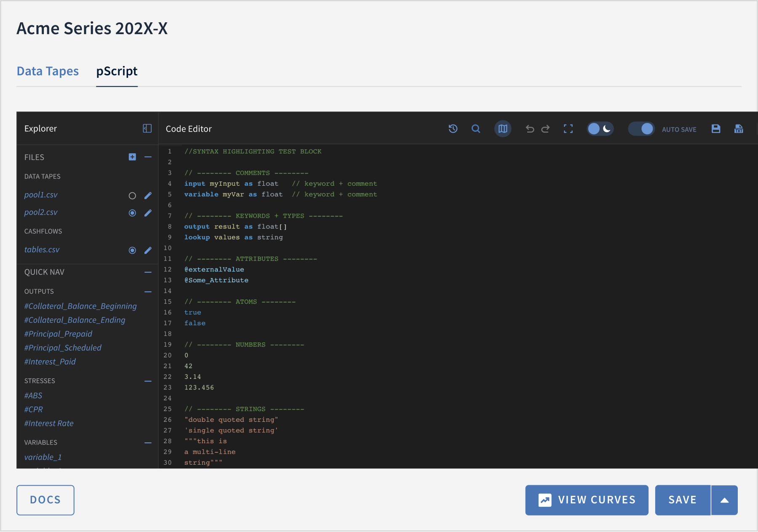Click 'variable myVar as float' line
The width and height of the screenshot is (758, 532).
click(x=280, y=194)
